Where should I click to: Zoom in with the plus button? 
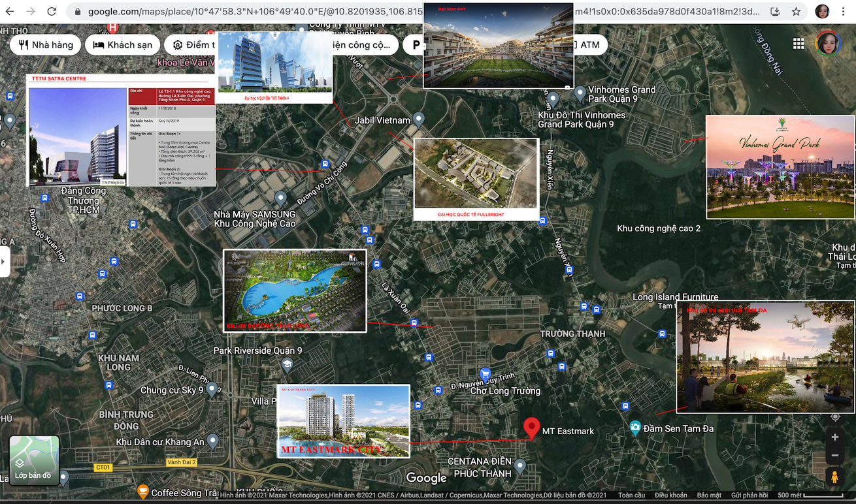834,437
